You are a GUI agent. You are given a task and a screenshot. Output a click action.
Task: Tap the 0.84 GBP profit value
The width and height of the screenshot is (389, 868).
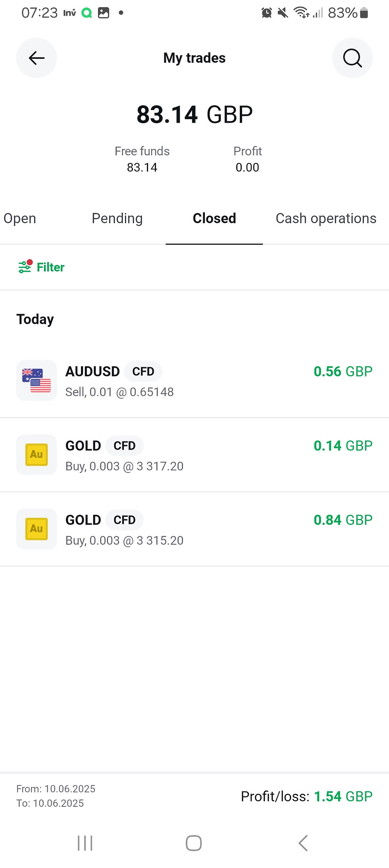click(343, 520)
